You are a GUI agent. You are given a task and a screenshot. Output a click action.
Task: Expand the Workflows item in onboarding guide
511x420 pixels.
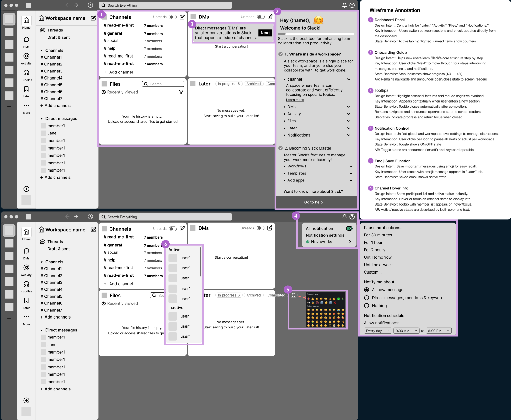(x=351, y=166)
